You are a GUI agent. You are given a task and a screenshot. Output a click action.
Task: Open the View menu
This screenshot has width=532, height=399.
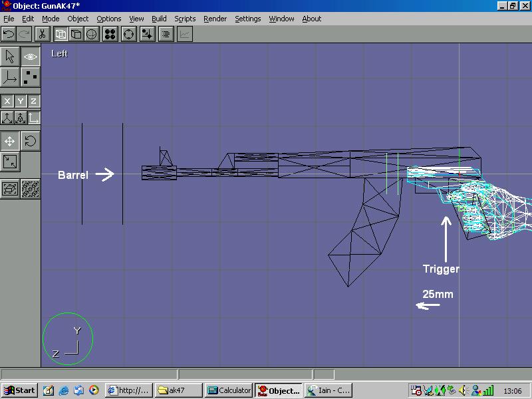point(136,19)
